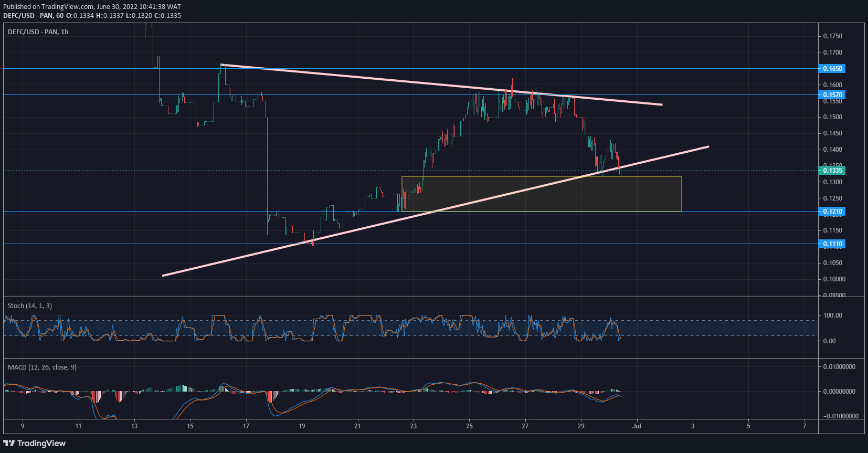Click the published on TradingView.com header text
Screen dimensions: 868x453
(92, 7)
